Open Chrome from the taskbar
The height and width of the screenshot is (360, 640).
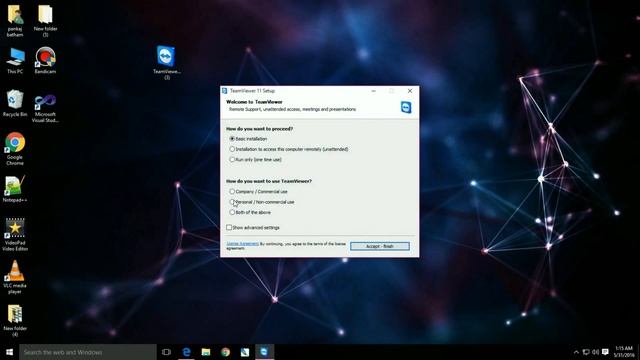pos(225,352)
